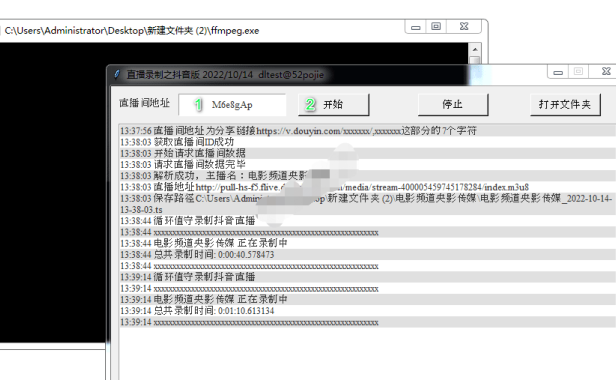Image resolution: width=616 pixels, height=380 pixels.
Task: Click the 开始 start button
Action: [x=334, y=105]
